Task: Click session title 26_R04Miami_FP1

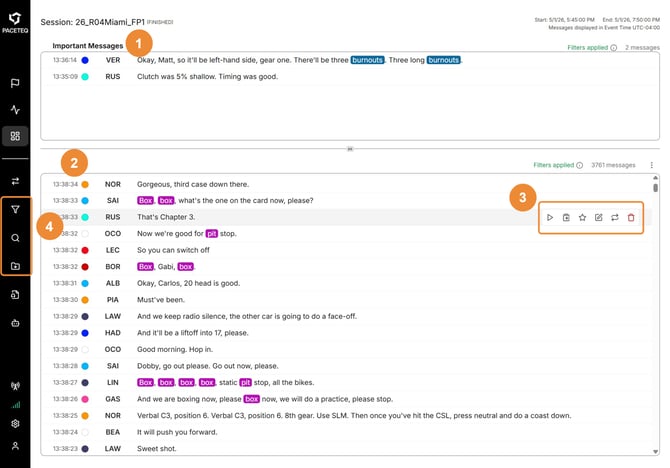Action: (110, 22)
